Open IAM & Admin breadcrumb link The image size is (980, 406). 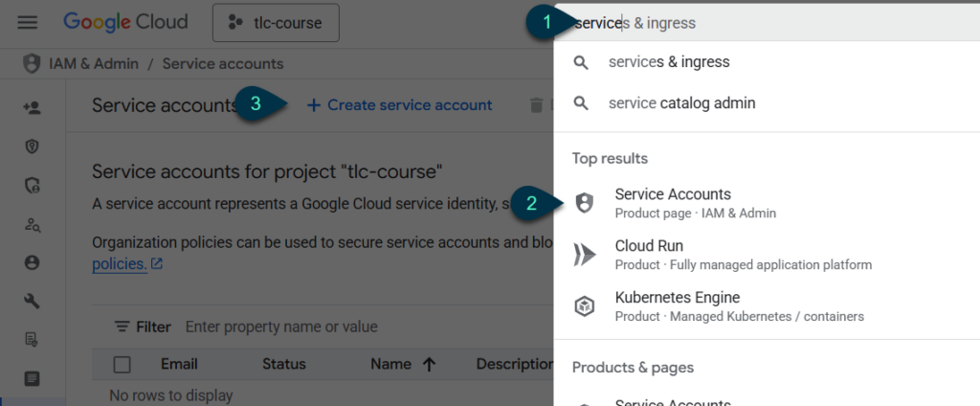click(94, 64)
